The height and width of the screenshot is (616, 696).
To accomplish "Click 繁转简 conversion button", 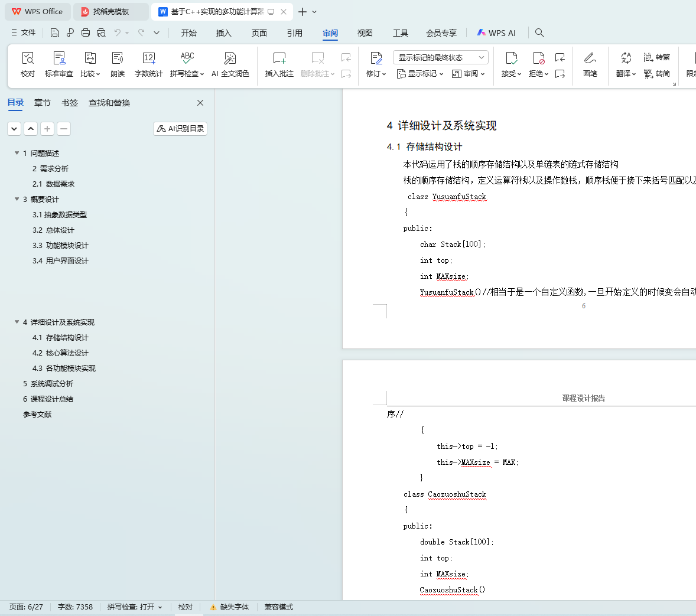I will pos(656,74).
